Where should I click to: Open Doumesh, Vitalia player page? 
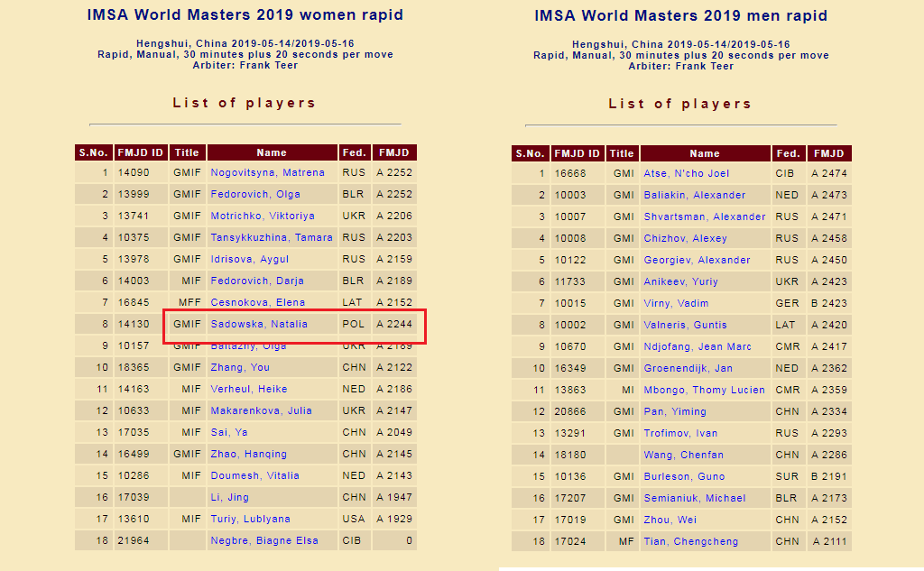(x=255, y=475)
